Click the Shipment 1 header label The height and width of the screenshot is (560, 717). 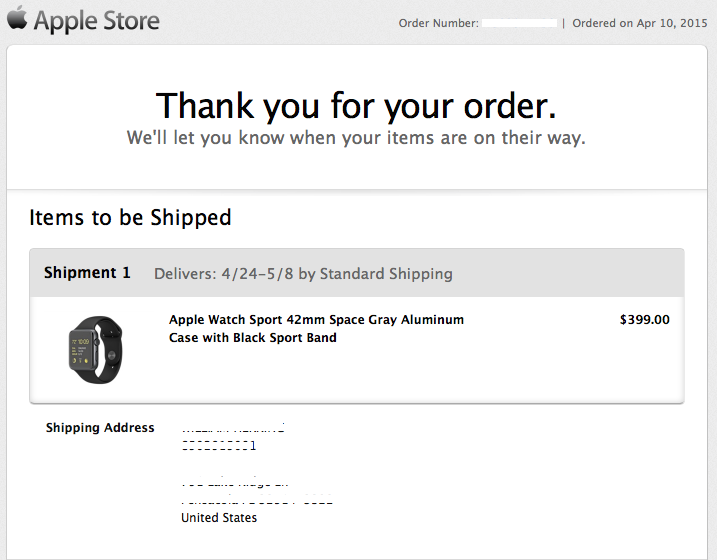pos(87,273)
